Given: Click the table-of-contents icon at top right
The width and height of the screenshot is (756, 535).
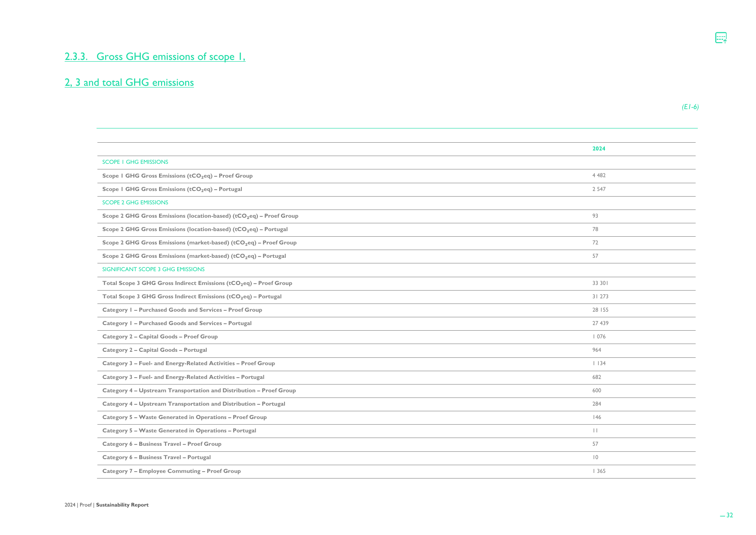Looking at the screenshot, I should tap(721, 38).
